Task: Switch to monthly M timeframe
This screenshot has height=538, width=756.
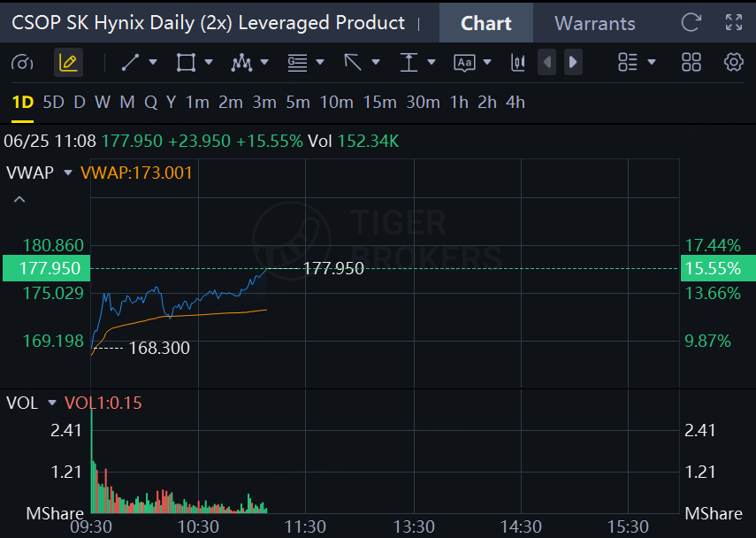Action: (127, 103)
